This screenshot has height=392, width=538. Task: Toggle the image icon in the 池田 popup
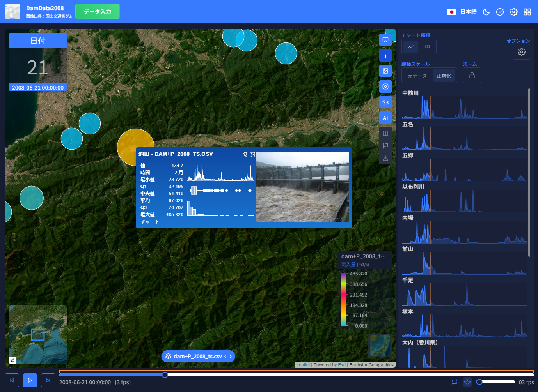pyautogui.click(x=252, y=155)
